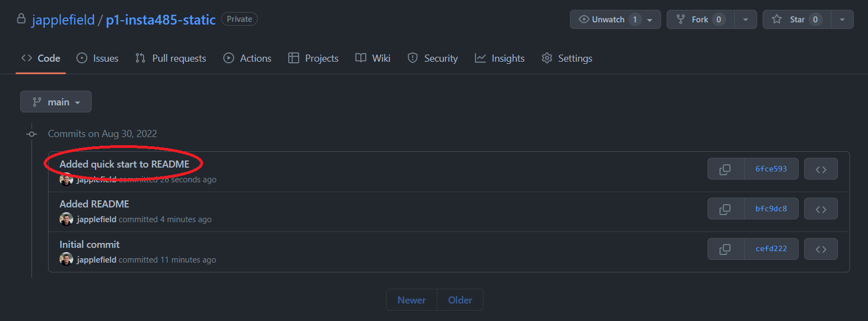
Task: Browse repository at the Initial commit
Action: (x=821, y=249)
